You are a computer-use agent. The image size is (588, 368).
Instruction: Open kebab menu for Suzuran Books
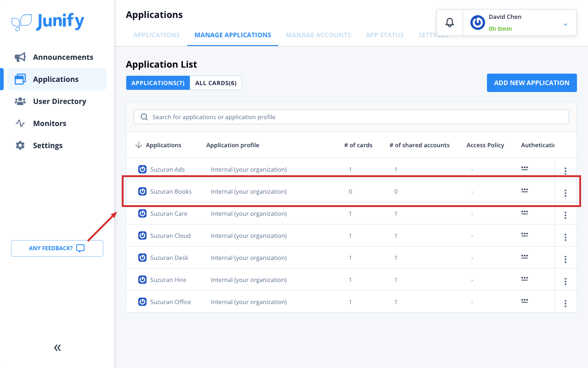[565, 193]
